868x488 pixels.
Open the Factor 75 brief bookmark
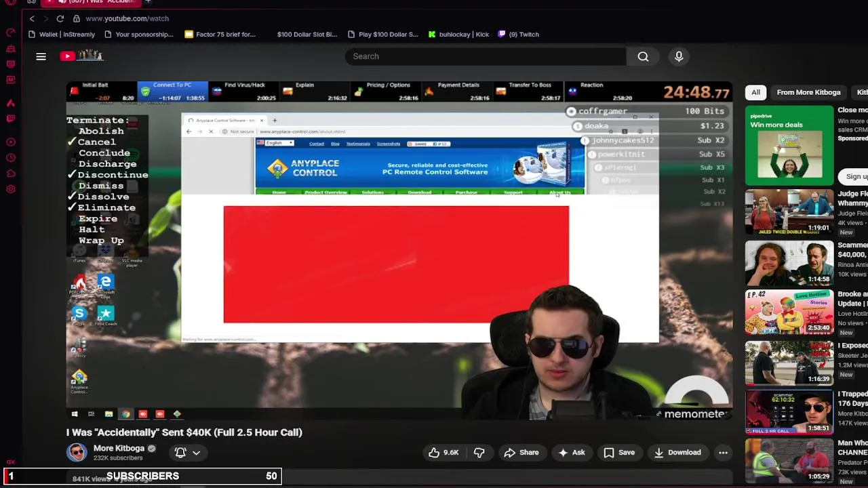220,34
